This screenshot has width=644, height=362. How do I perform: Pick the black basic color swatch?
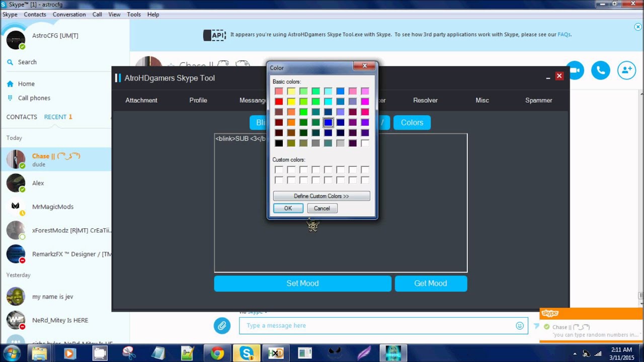pos(279,143)
